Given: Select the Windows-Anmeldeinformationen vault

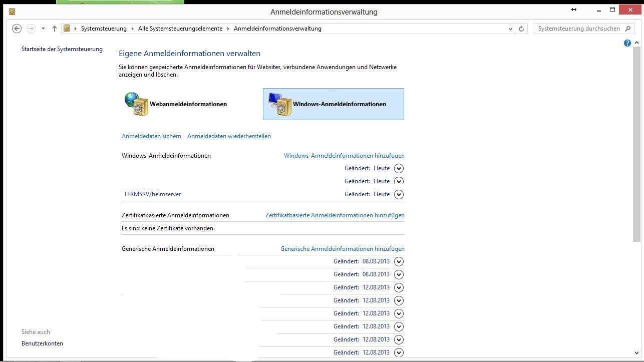Looking at the screenshot, I should pos(334,104).
